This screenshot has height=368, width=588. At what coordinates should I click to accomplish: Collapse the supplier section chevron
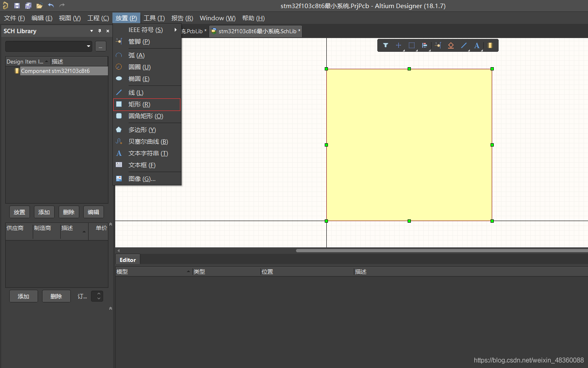tap(110, 308)
